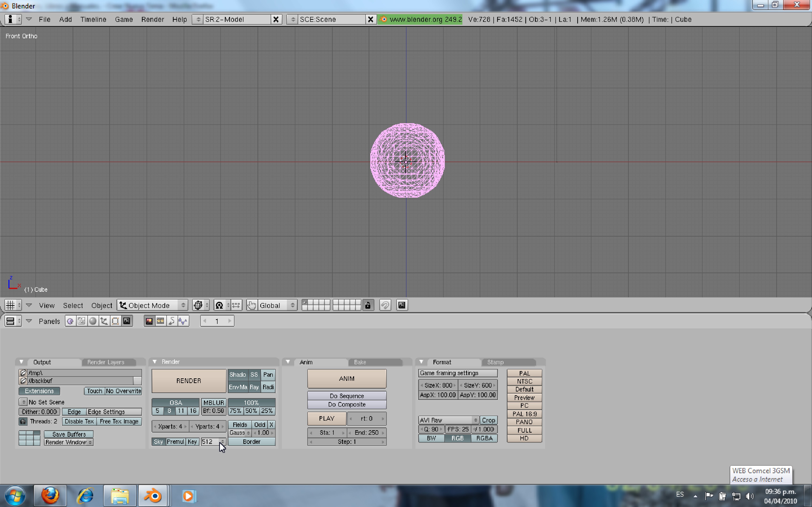Click the Sound block waveform icon
Screen dimensions: 812x507
pyautogui.click(x=183, y=321)
